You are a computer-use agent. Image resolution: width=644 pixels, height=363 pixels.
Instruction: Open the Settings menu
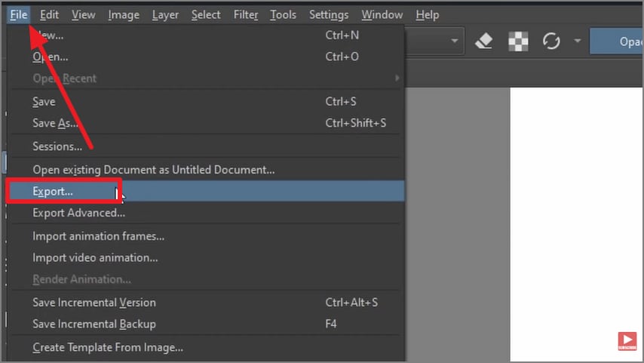pos(329,15)
